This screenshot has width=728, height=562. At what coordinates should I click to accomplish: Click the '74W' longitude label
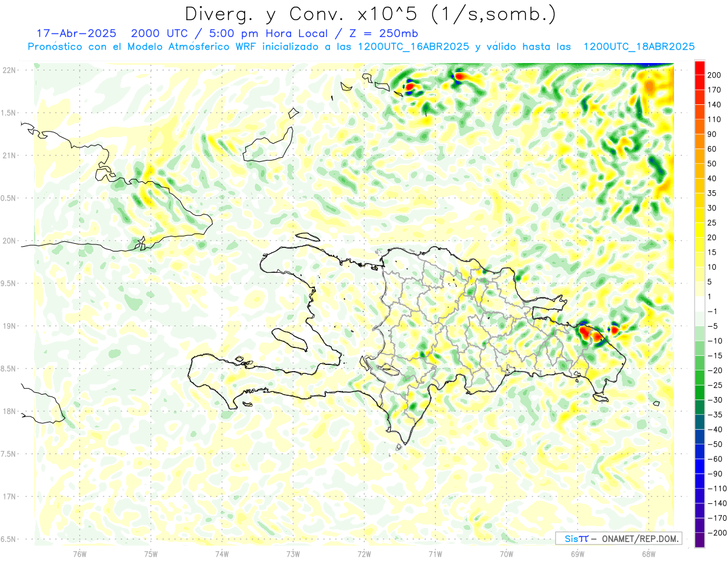[222, 554]
